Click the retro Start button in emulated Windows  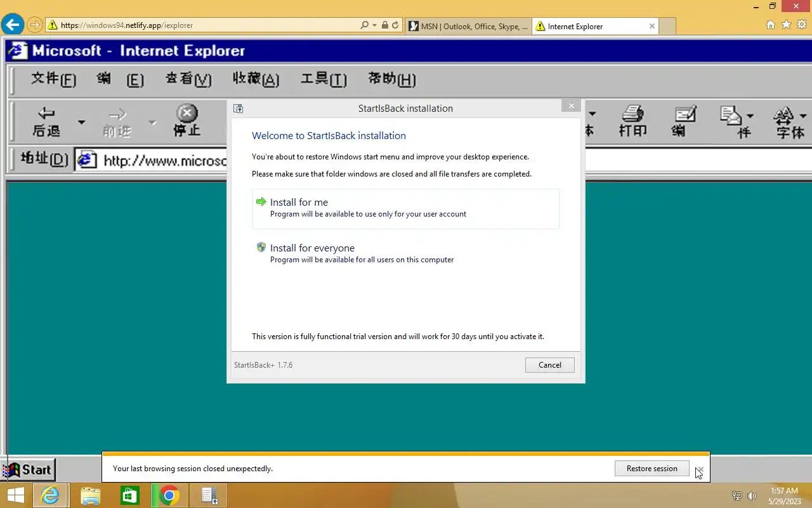[x=29, y=471]
